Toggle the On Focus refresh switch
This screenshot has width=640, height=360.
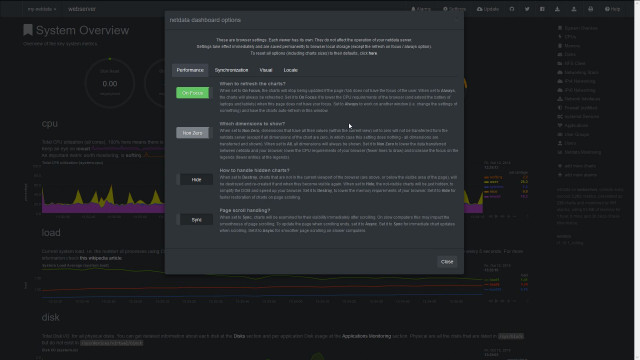[194, 93]
